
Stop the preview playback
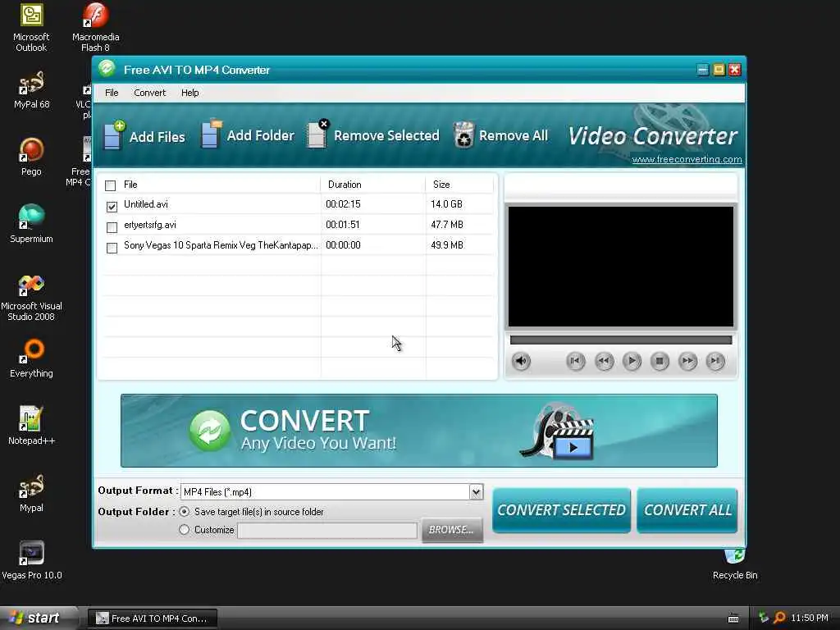[660, 361]
